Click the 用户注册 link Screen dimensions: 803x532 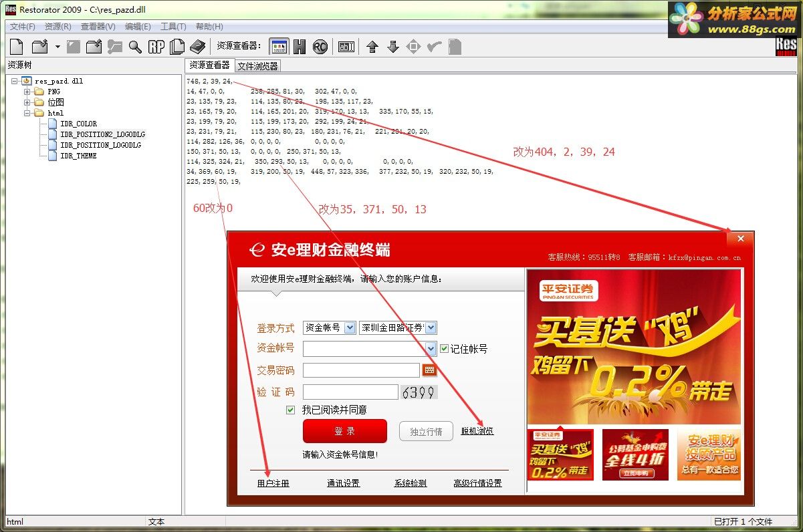[x=273, y=483]
